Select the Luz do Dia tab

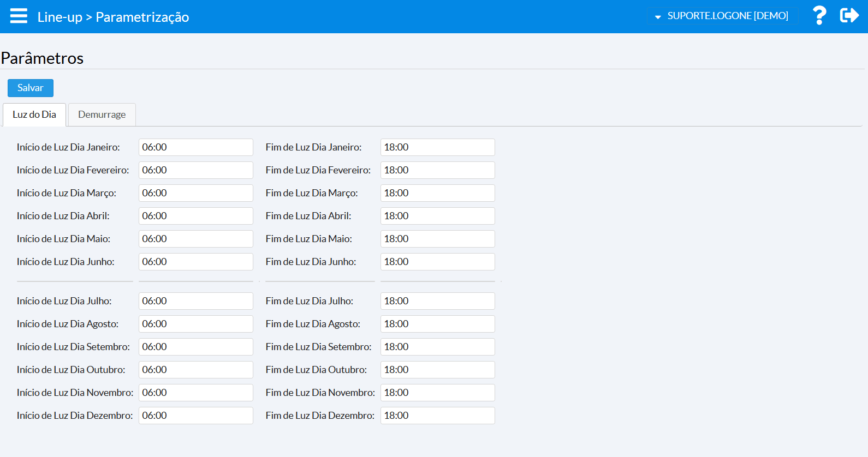pyautogui.click(x=34, y=115)
